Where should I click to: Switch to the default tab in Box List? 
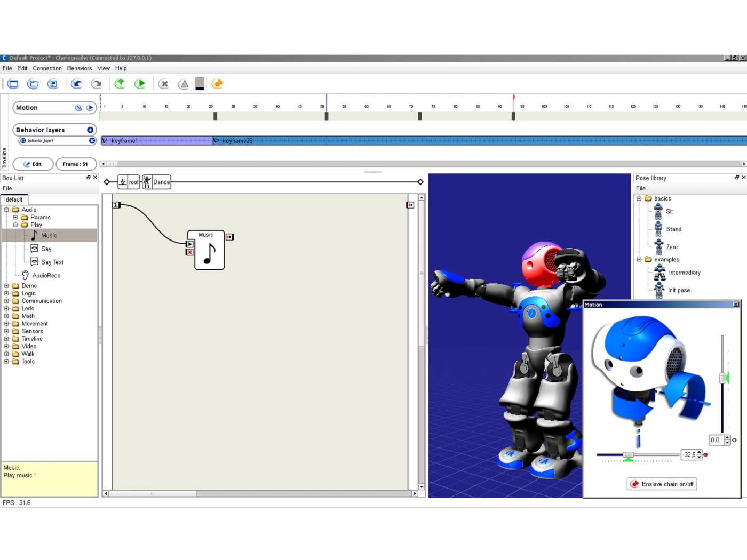tap(14, 199)
